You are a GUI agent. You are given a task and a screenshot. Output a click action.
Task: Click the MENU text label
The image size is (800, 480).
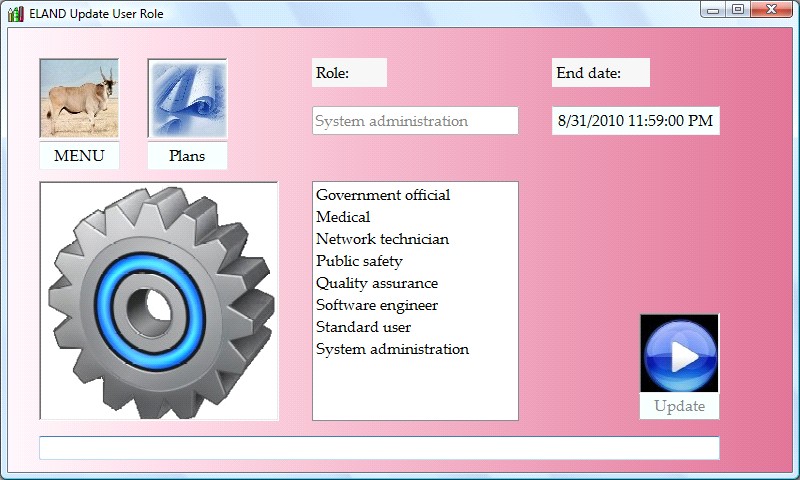coord(79,156)
